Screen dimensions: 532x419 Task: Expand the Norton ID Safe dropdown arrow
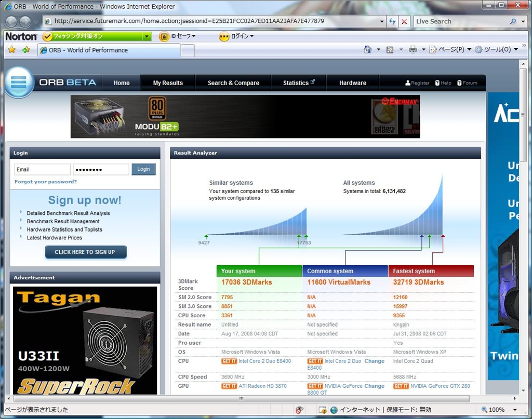194,36
